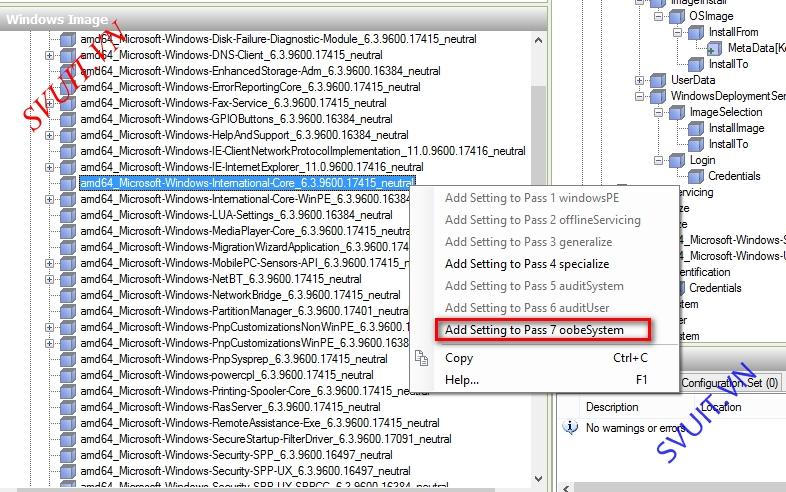
Task: Collapse the WindowsDeploymentServices node
Action: 640,96
